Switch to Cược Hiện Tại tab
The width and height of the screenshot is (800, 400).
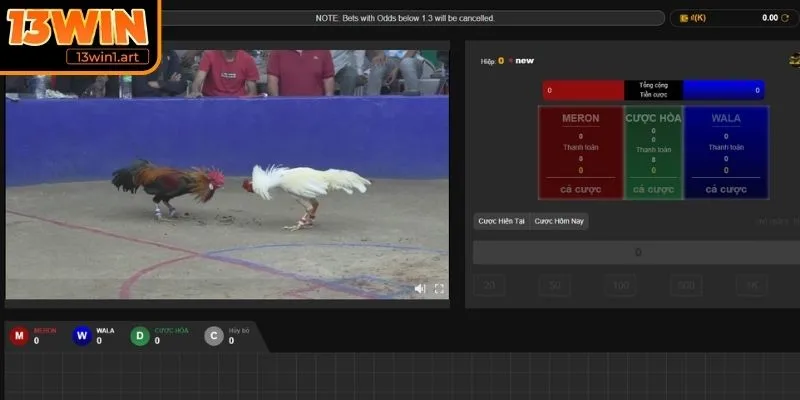pyautogui.click(x=501, y=221)
